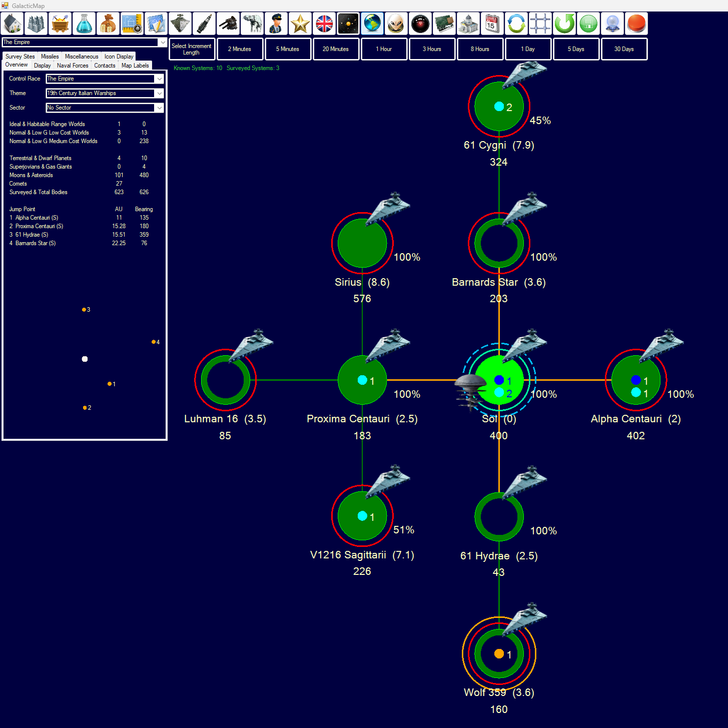Viewport: 728px width, 728px height.
Task: Open Research via the blue flask icon
Action: coord(84,24)
